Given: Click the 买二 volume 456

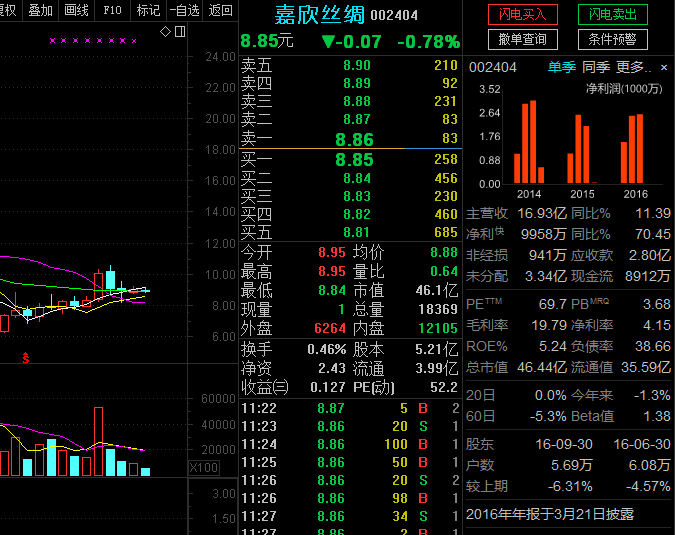Looking at the screenshot, I should [446, 178].
